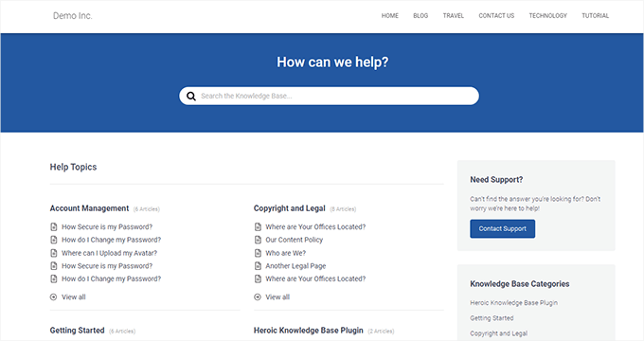Screen dimensions: 644x341
Task: Click 'View all' under Copyright and Legal
Action: click(277, 297)
